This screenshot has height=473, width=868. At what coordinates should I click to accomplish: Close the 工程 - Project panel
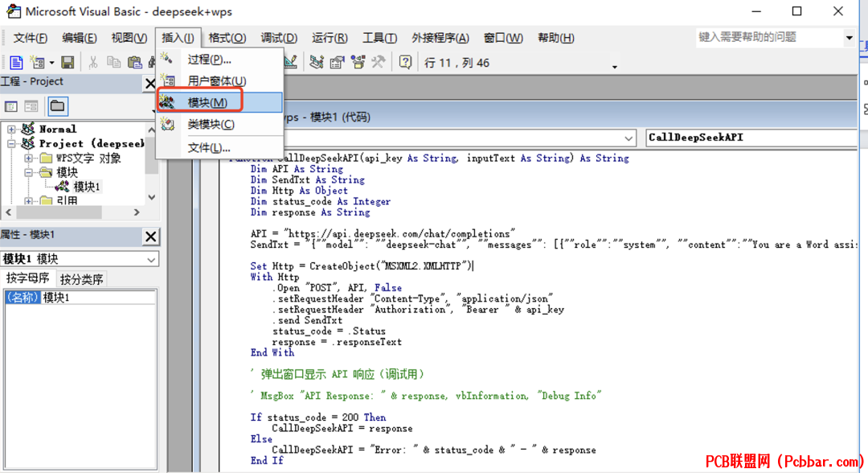click(x=150, y=83)
